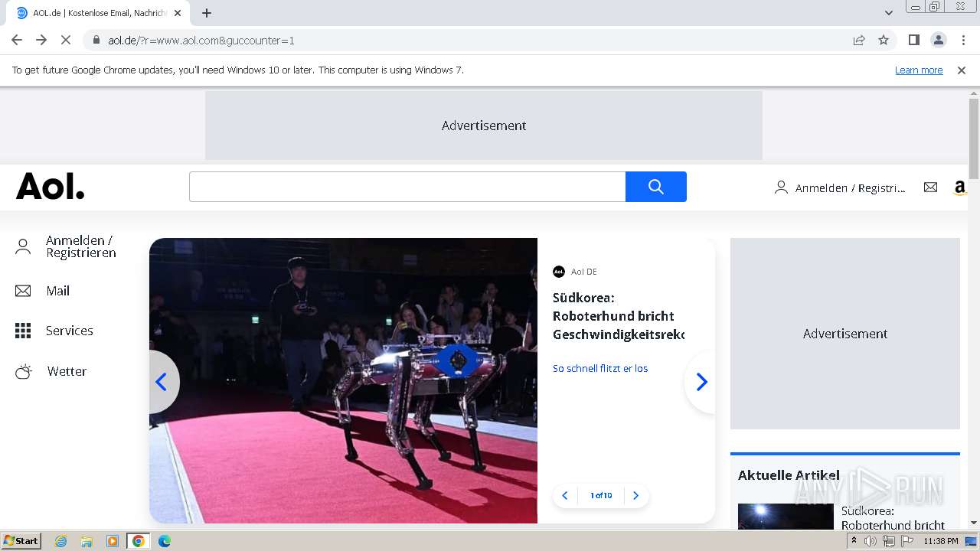Screen dimensions: 980x551
Task: Click the sidebar Mail envelope icon
Action: point(23,291)
